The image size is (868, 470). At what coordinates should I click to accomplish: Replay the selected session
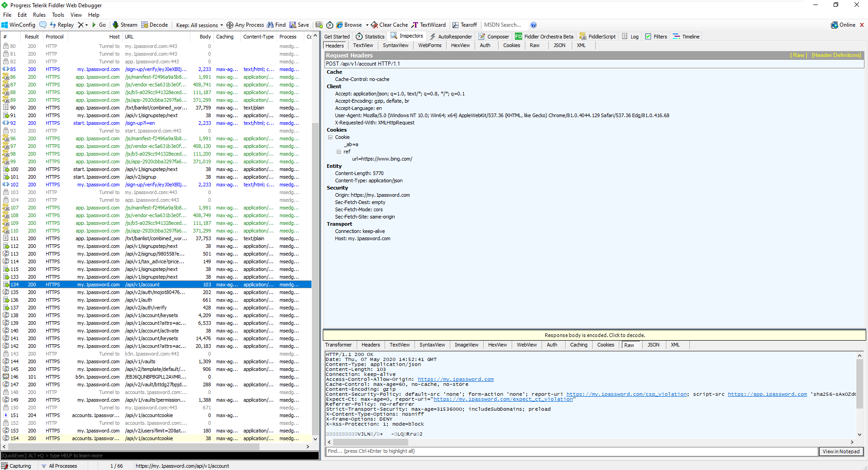[61, 25]
